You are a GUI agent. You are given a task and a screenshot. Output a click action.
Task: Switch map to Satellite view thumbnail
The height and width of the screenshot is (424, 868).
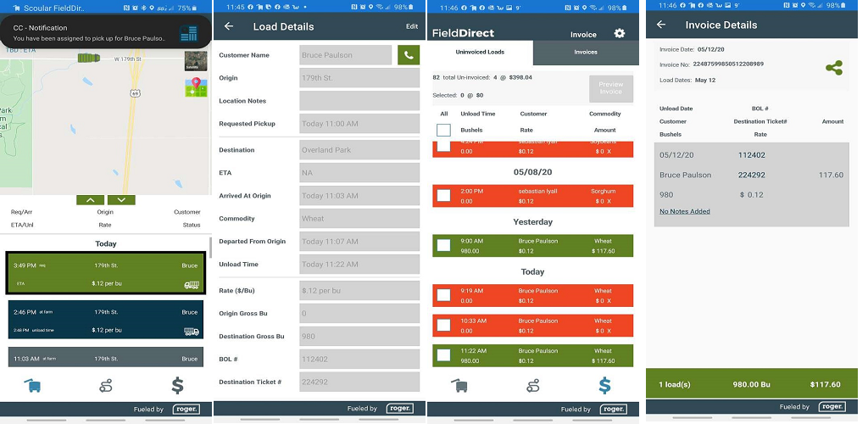196,61
